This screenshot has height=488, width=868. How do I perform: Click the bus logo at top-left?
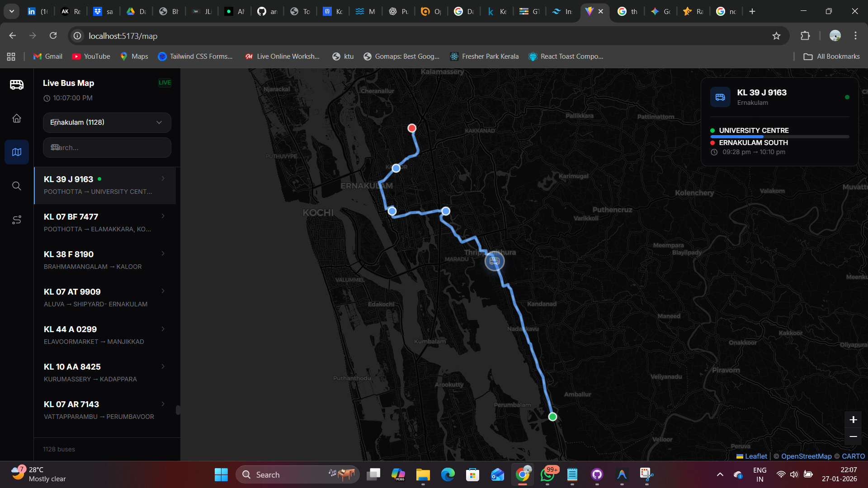(17, 84)
